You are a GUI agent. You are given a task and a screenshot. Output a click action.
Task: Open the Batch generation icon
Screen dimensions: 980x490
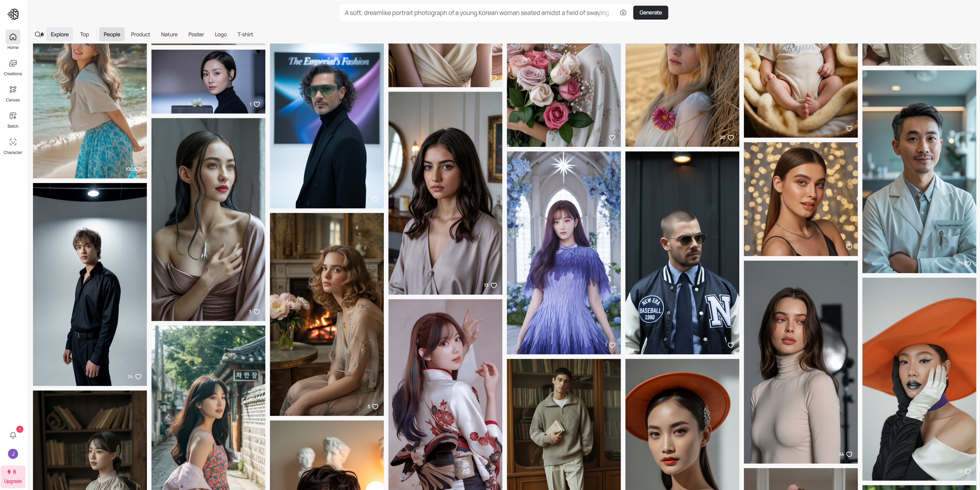click(x=13, y=116)
